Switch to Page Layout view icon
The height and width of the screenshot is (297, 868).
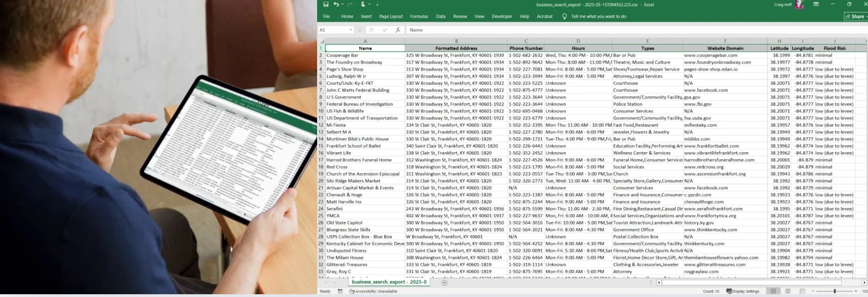pyautogui.click(x=788, y=291)
